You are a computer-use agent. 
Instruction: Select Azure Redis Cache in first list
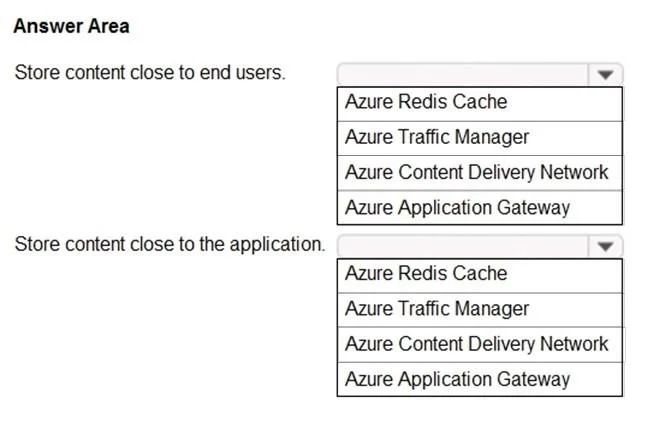(480, 104)
